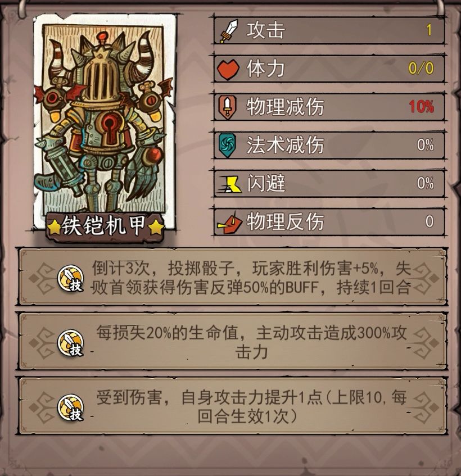The height and width of the screenshot is (476, 461).
Task: Open the attack-increase passive skill panel
Action: click(x=233, y=407)
